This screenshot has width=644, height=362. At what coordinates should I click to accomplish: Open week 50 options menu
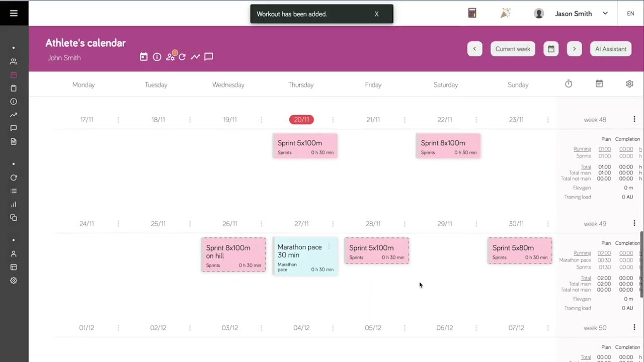click(634, 327)
